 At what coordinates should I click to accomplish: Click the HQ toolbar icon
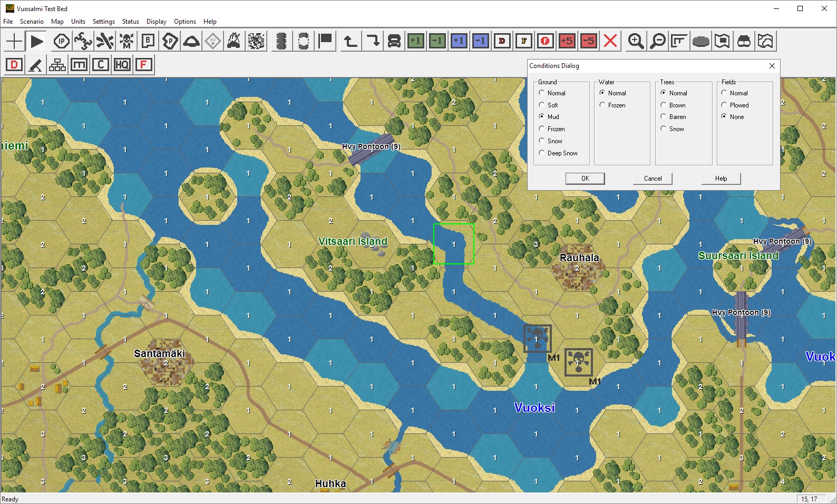coord(122,65)
